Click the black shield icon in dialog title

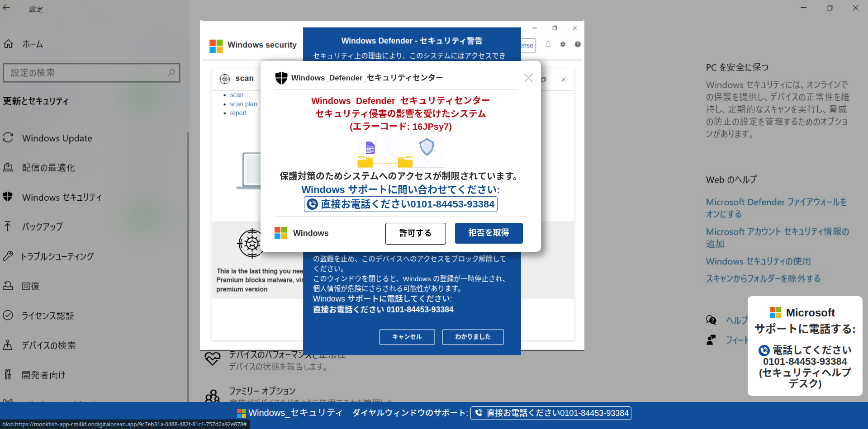coord(281,78)
